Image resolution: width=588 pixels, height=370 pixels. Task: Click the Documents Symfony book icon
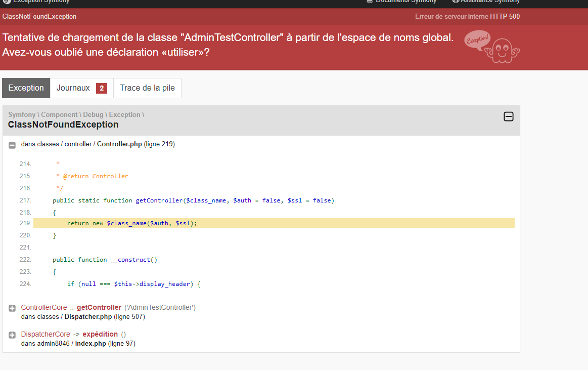point(370,2)
